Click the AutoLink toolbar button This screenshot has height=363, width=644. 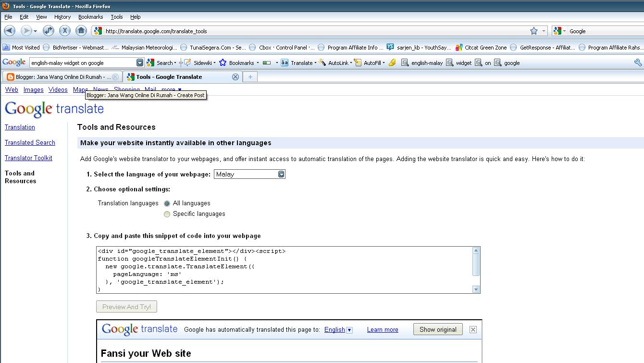pyautogui.click(x=334, y=63)
